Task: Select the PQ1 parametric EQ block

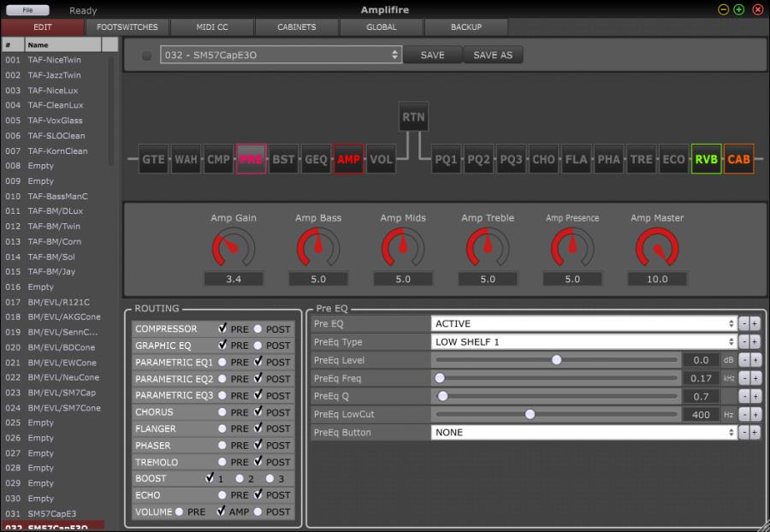Action: click(x=446, y=159)
